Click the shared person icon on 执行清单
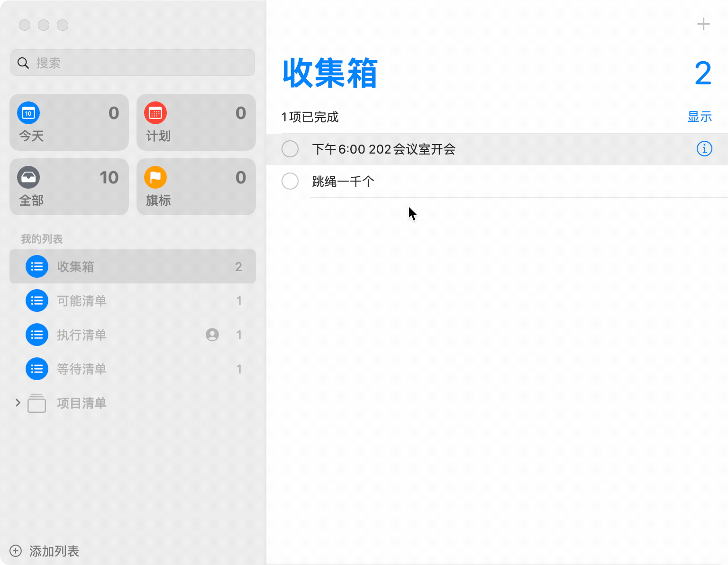 tap(212, 335)
